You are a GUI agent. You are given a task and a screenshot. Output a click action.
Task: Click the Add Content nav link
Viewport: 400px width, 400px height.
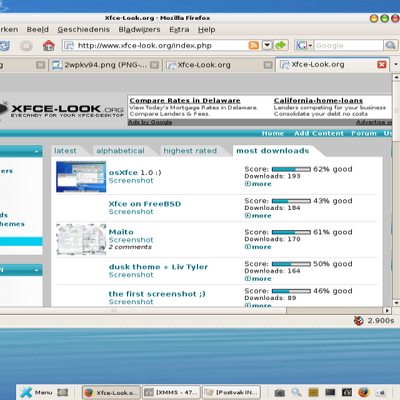pyautogui.click(x=319, y=133)
